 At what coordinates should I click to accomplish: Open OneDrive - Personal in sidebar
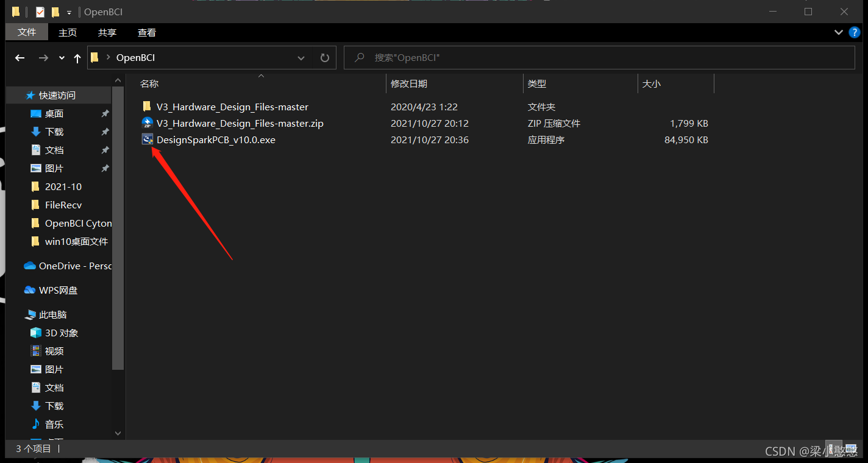click(75, 266)
